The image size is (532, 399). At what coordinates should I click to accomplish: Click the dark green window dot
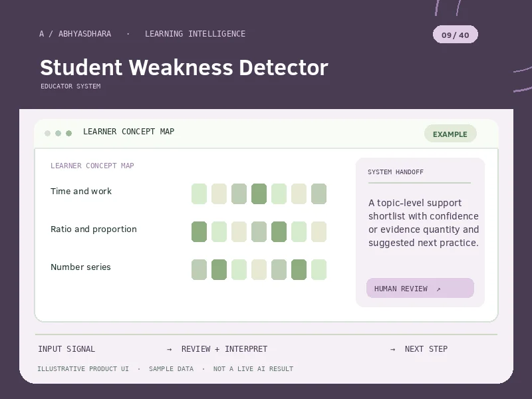click(69, 134)
